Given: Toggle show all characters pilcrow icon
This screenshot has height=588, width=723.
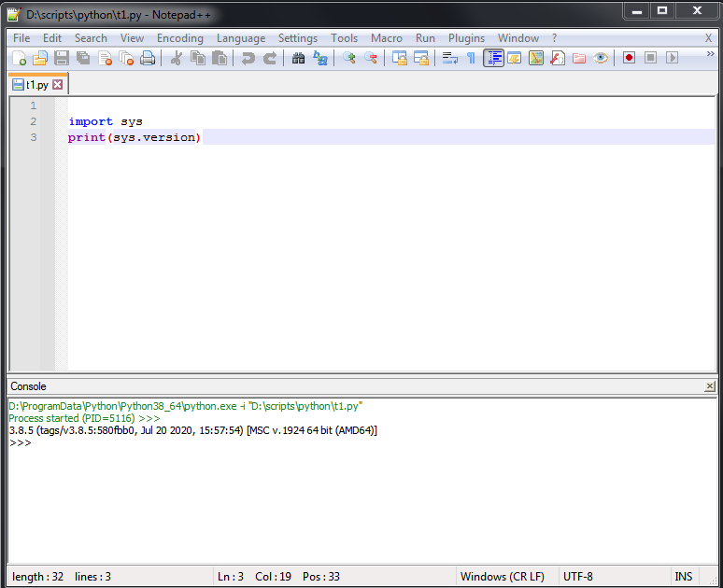Looking at the screenshot, I should (471, 58).
